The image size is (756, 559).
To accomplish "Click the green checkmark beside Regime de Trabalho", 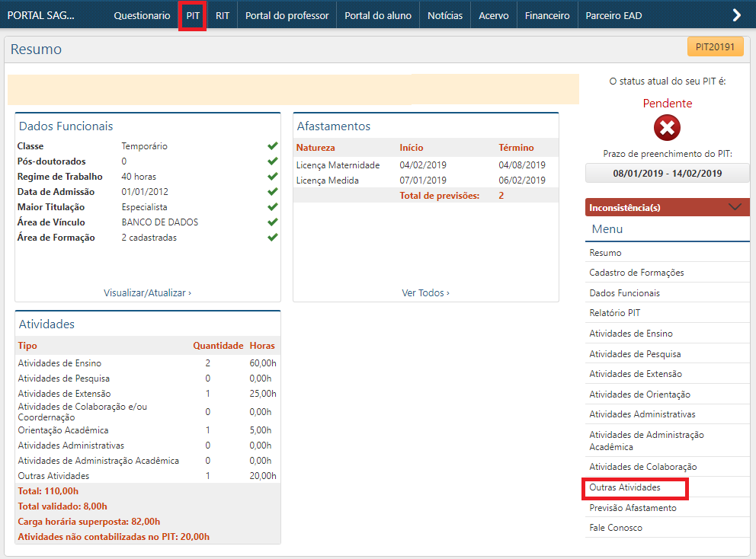I will tap(272, 177).
